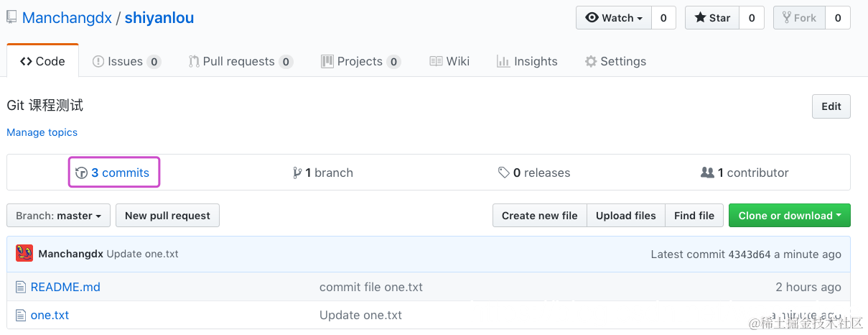Open the Clone or download dropdown
The height and width of the screenshot is (335, 868).
pyautogui.click(x=789, y=216)
